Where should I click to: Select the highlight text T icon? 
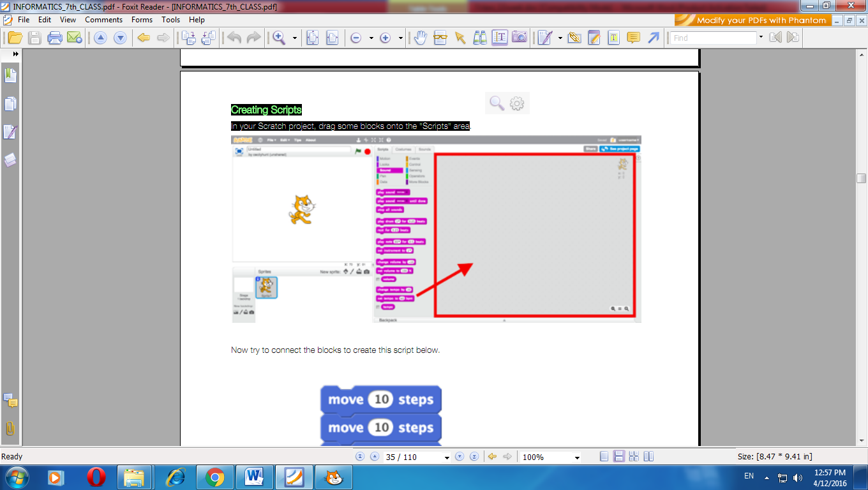[x=613, y=38]
